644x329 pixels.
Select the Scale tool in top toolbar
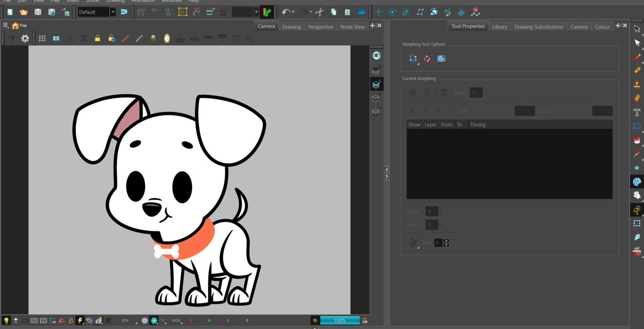406,12
